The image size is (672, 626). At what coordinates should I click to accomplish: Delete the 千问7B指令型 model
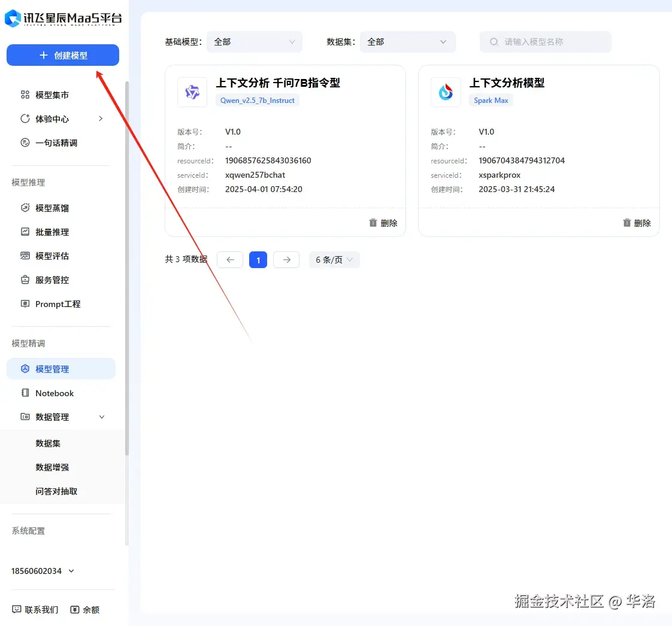(383, 223)
